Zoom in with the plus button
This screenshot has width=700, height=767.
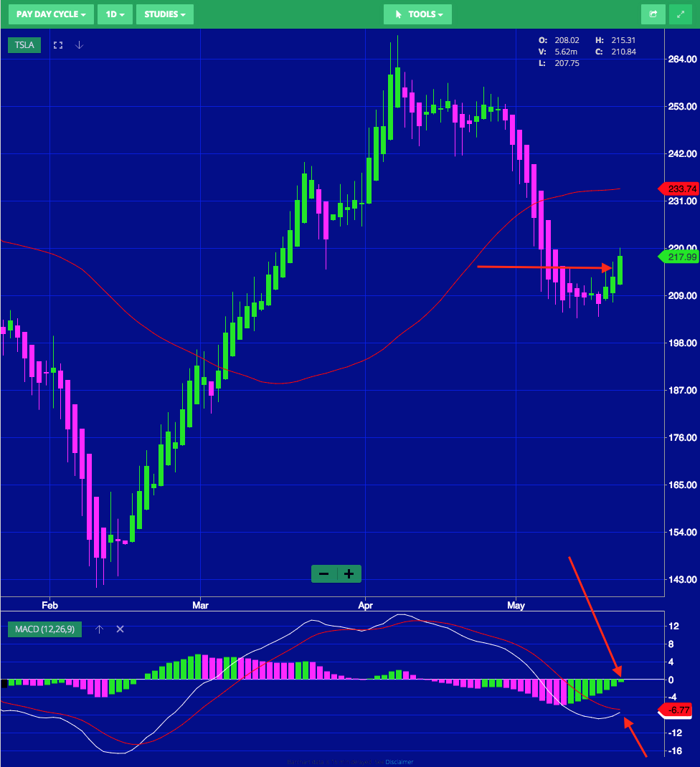click(349, 573)
